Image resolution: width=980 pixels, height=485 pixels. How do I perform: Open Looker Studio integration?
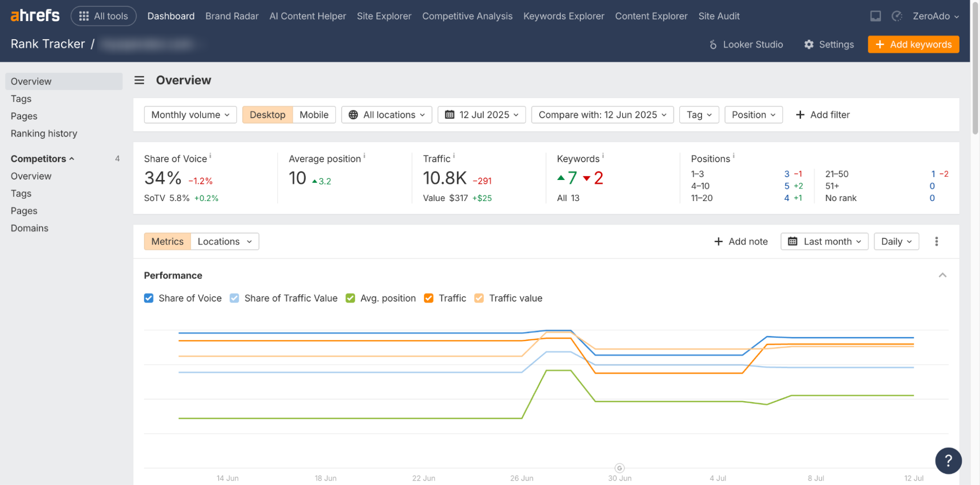pos(746,45)
